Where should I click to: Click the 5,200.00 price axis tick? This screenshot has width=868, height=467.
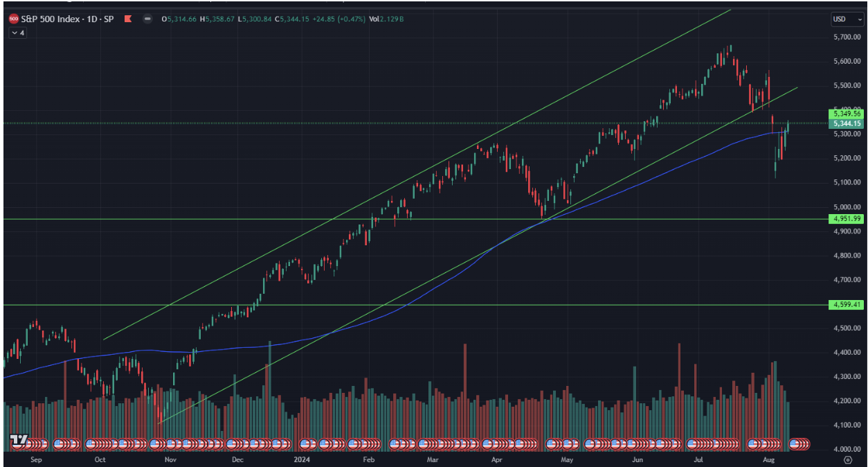(847, 158)
